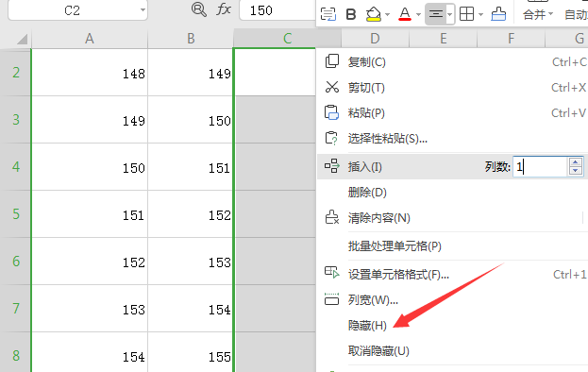This screenshot has height=372, width=588.
Task: Click cell A2 containing 148
Action: [x=90, y=72]
